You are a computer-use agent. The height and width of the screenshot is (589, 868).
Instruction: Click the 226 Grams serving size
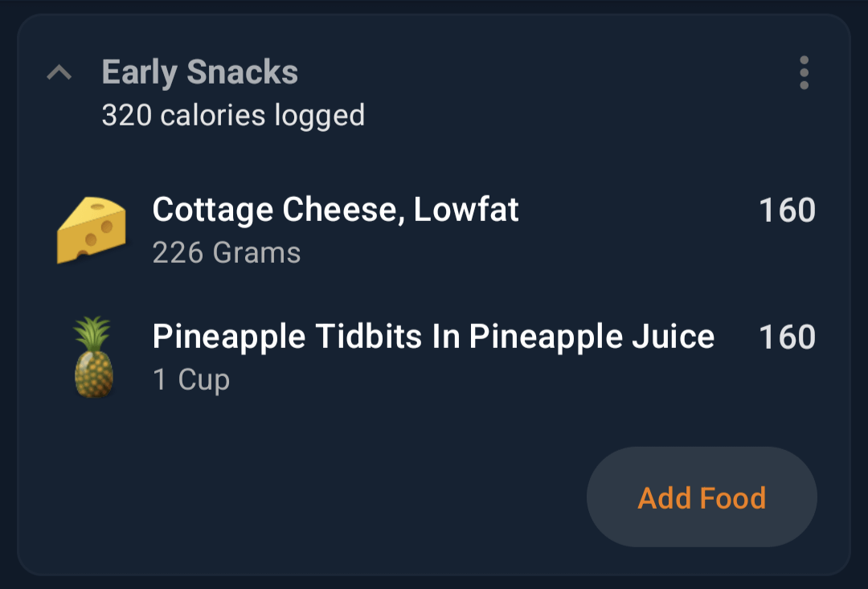(x=227, y=253)
